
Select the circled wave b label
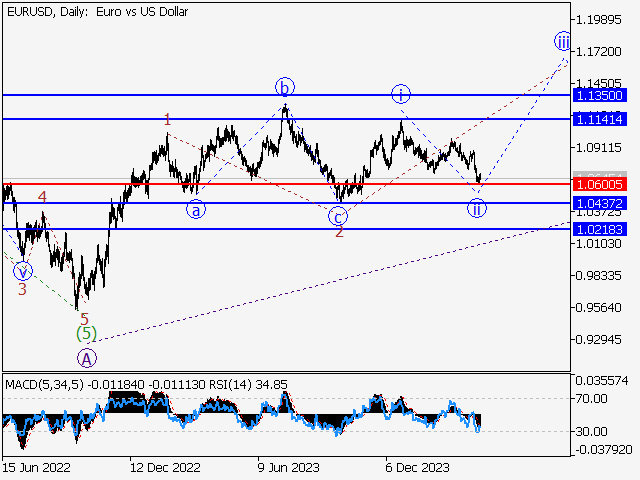284,87
